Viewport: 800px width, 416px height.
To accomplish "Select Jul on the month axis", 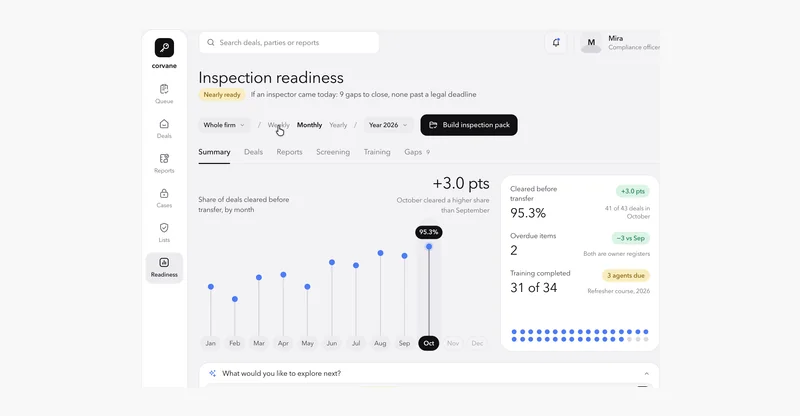I will click(x=356, y=344).
